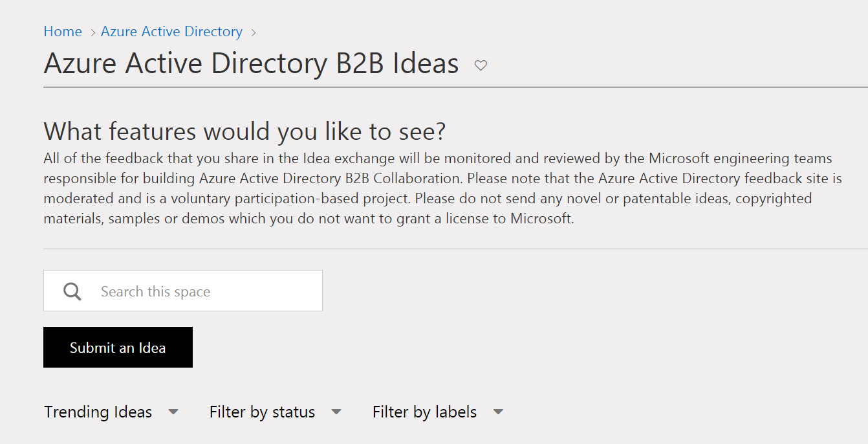Click the Filter by labels dropdown arrow
868x444 pixels.
(x=498, y=412)
